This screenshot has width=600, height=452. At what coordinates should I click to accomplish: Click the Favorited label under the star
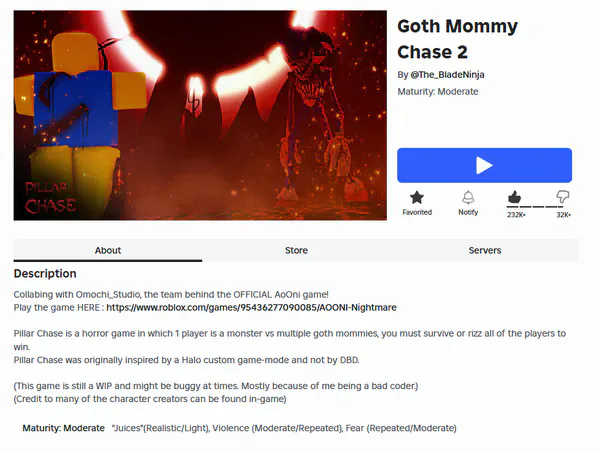pos(417,212)
